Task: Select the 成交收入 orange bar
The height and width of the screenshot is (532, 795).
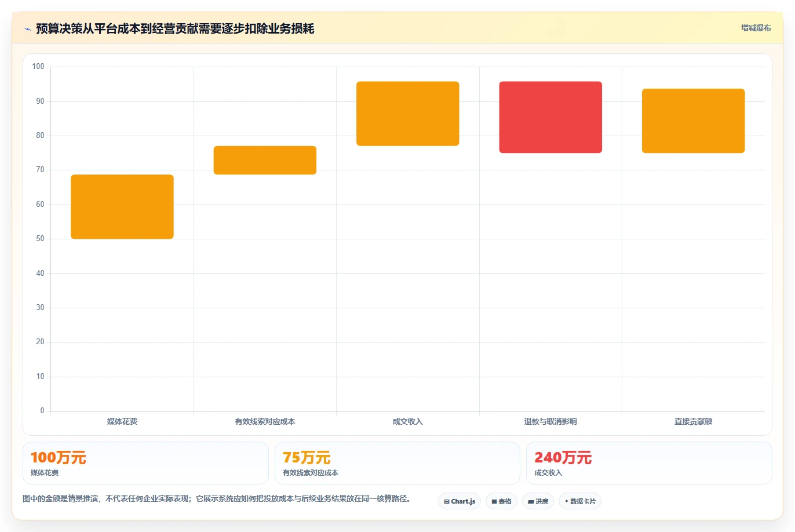Action: 408,114
